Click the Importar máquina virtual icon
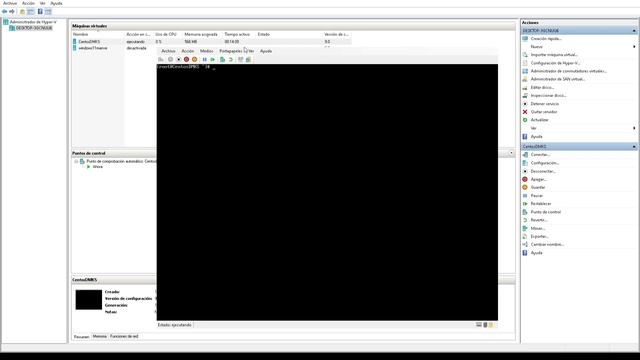The width and height of the screenshot is (640, 360). pos(525,55)
